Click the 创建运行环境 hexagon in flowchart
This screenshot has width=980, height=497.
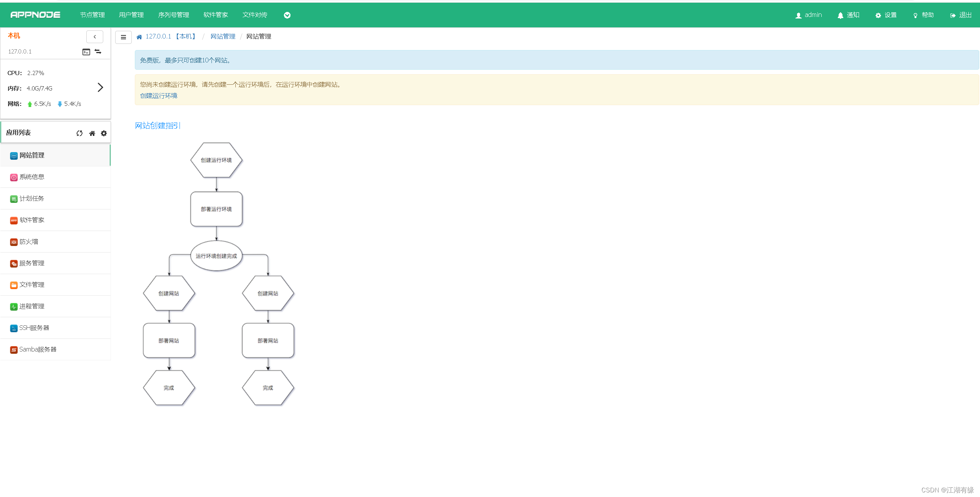[x=216, y=160]
